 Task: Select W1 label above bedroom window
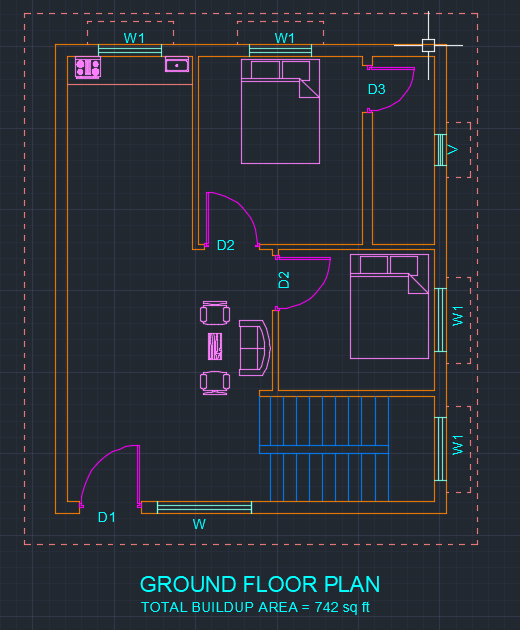(285, 38)
